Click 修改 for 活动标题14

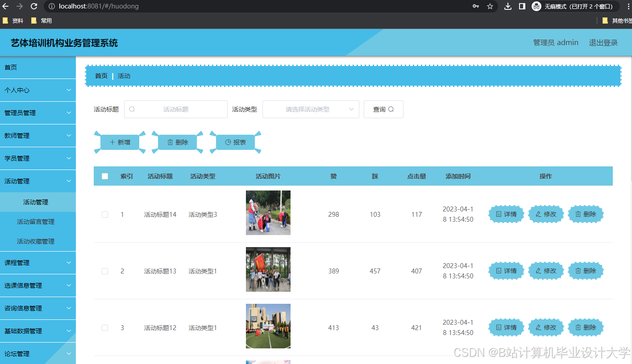[546, 214]
